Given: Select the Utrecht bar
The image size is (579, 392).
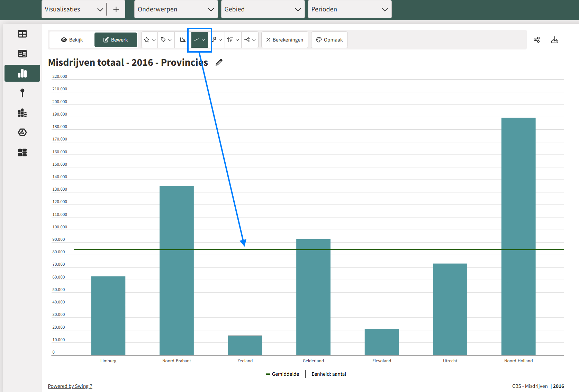Looking at the screenshot, I should 450,309.
